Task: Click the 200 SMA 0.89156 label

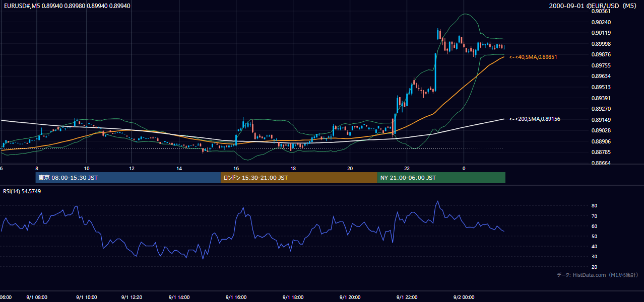Action: tap(535, 119)
